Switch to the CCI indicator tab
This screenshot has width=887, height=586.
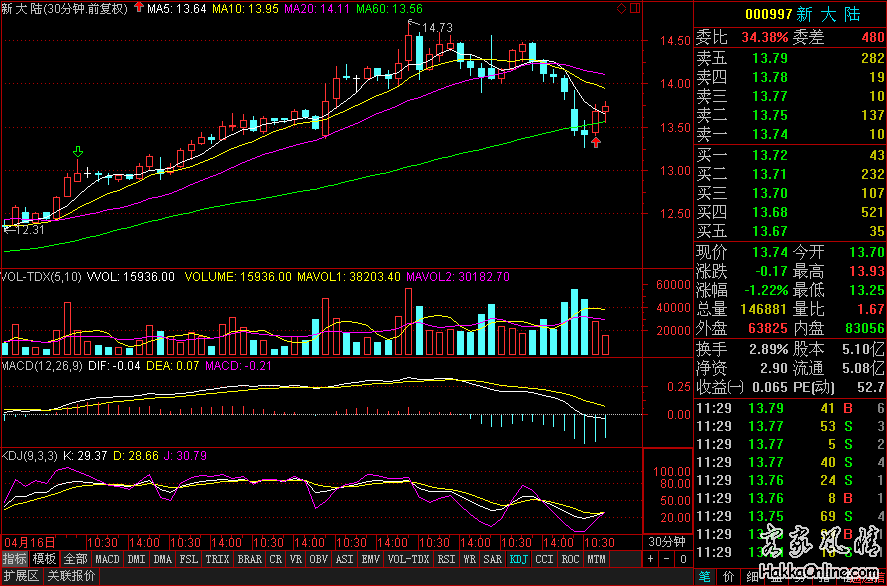coord(545,559)
